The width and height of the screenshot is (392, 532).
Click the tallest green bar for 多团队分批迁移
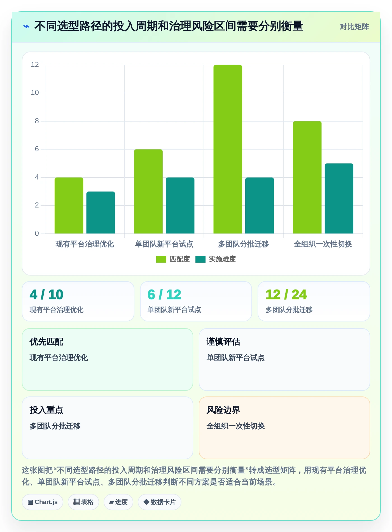point(228,149)
